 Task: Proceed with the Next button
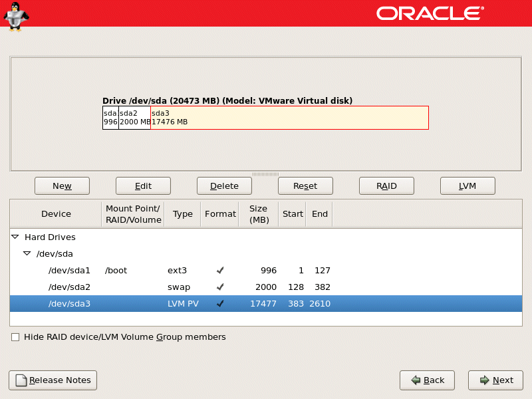point(495,380)
